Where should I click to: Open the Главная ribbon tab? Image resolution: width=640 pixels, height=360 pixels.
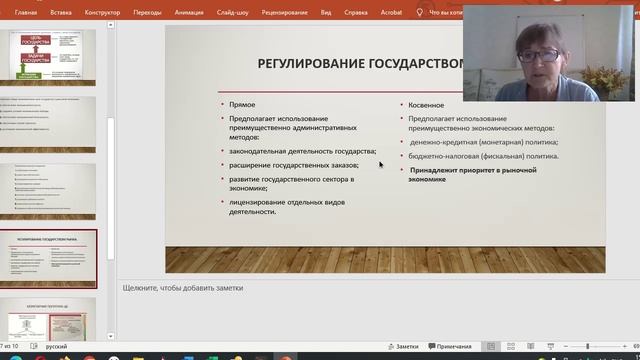tap(26, 13)
